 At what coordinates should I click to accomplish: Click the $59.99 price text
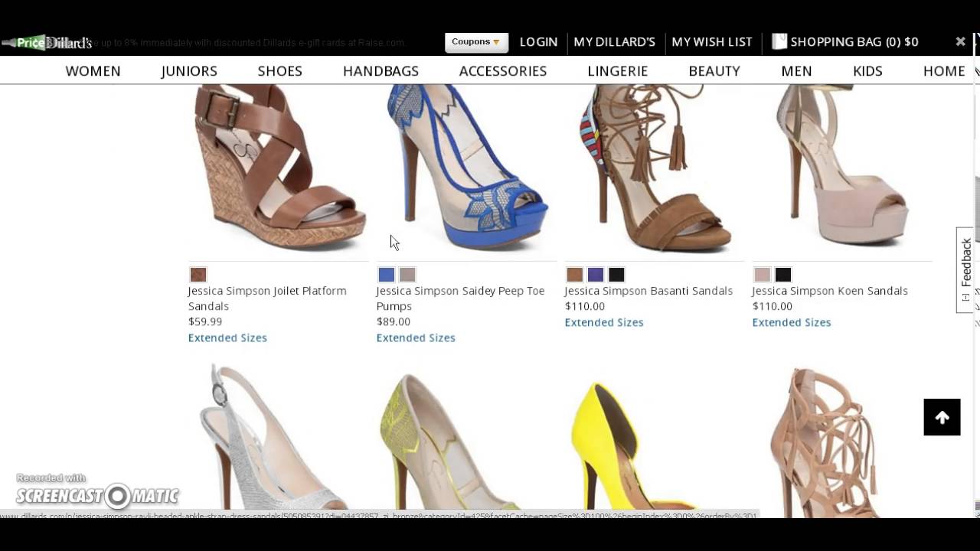tap(205, 321)
